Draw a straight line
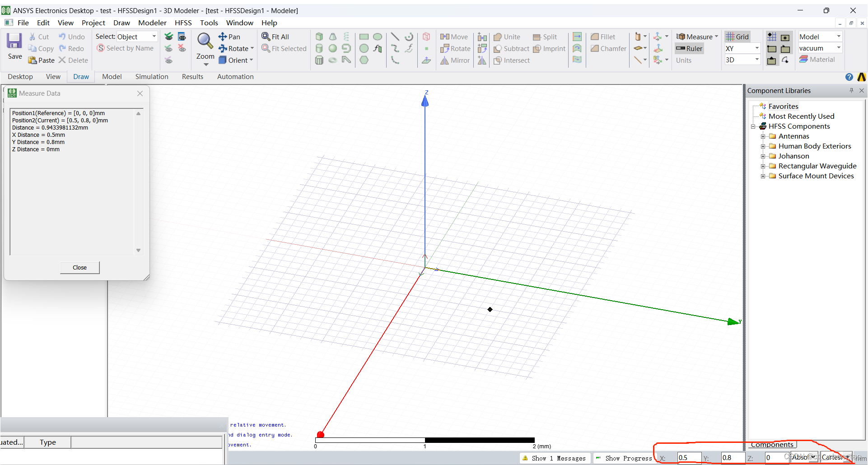The width and height of the screenshot is (868, 465). pos(395,37)
